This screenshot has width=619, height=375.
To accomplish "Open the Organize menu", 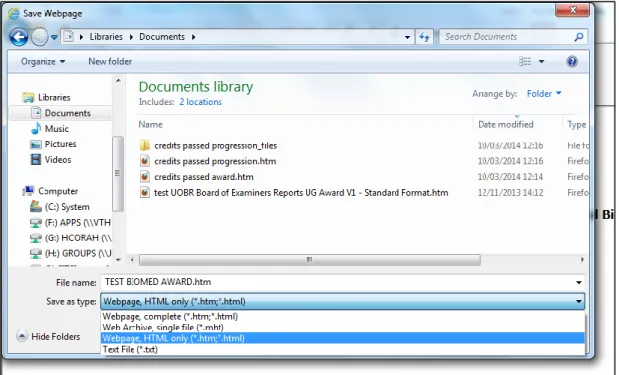I will pyautogui.click(x=43, y=62).
